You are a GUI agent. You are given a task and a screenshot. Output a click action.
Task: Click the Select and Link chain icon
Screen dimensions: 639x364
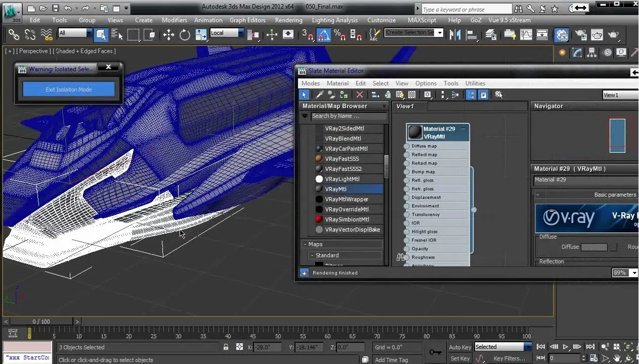point(14,34)
